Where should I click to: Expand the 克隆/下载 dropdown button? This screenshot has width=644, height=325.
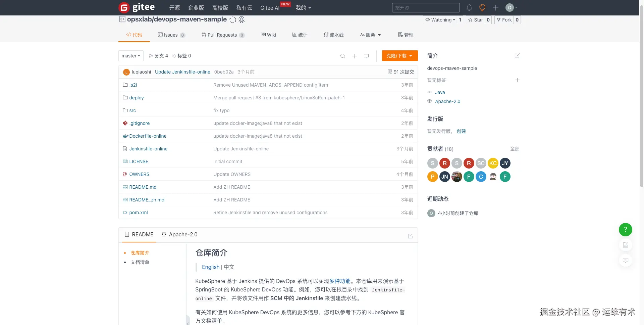point(400,56)
